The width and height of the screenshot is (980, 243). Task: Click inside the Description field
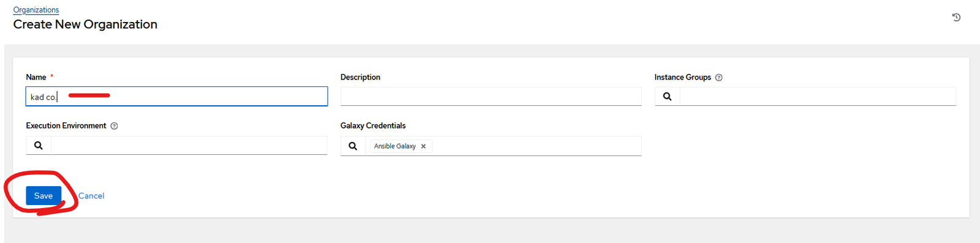pyautogui.click(x=491, y=96)
